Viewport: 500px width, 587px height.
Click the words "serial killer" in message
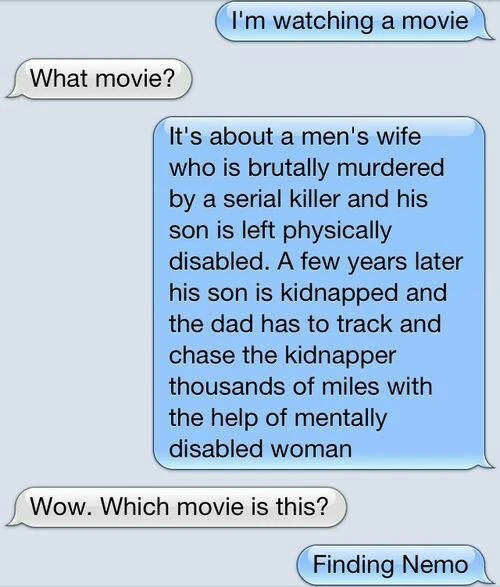point(282,199)
